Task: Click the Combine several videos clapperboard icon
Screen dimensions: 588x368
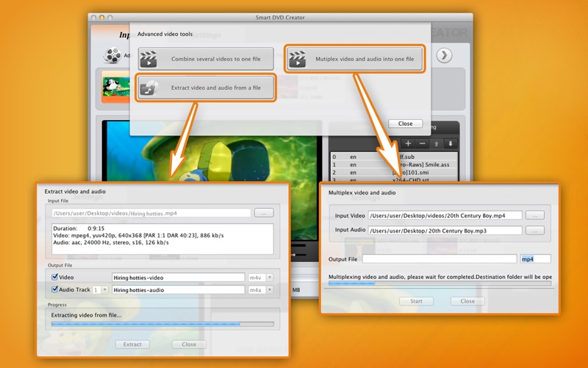Action: click(x=150, y=59)
